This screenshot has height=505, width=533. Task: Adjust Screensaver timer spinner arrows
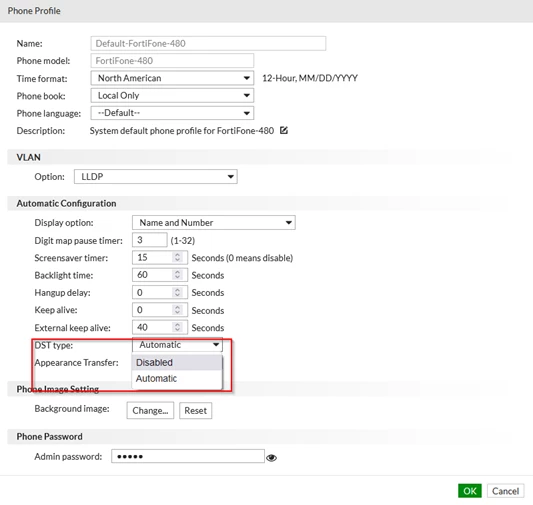pos(177,257)
